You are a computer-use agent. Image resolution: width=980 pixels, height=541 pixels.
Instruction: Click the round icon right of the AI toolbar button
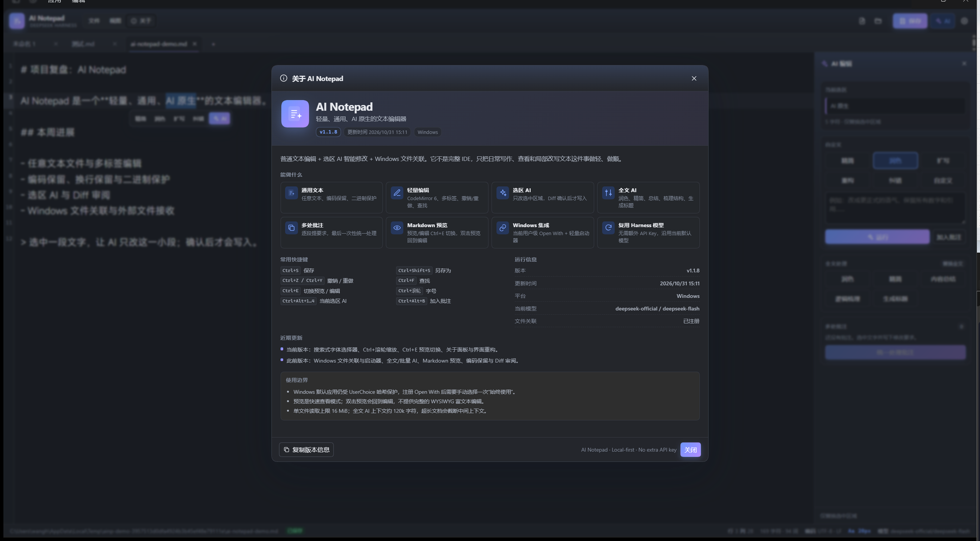(964, 21)
